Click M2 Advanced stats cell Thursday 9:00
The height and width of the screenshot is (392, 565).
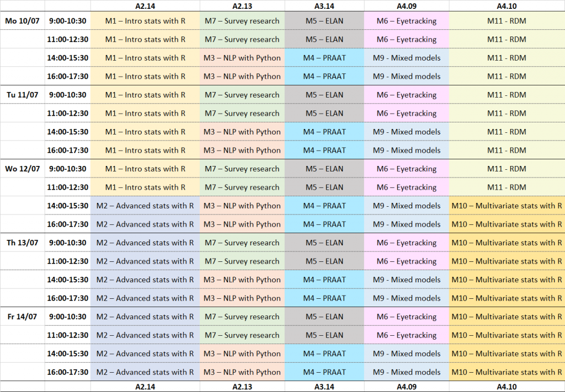point(145,243)
